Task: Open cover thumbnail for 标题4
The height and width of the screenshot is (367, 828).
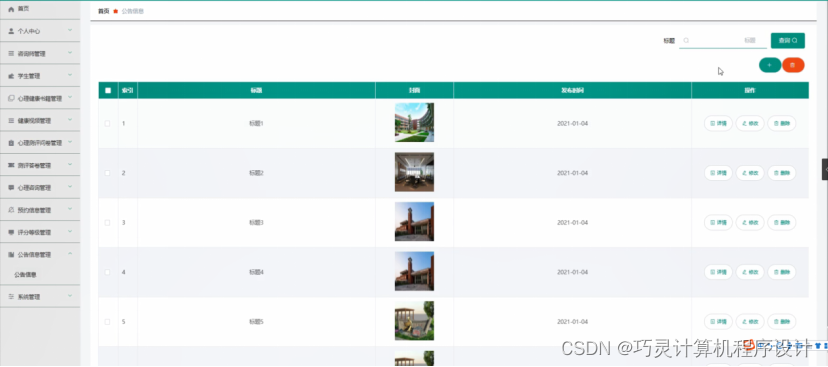Action: coord(415,271)
